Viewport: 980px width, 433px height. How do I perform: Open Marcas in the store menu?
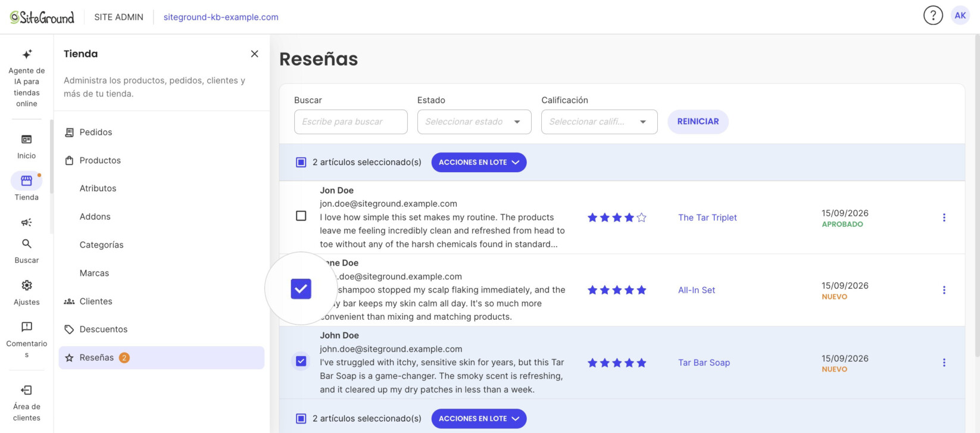[x=94, y=273]
